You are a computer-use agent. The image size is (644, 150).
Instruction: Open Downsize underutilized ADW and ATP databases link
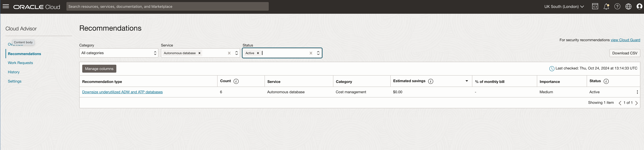[x=122, y=92]
